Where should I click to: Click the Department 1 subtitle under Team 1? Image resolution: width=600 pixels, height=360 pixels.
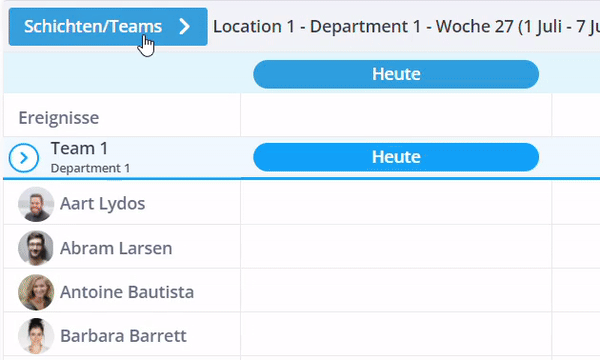[x=90, y=168]
